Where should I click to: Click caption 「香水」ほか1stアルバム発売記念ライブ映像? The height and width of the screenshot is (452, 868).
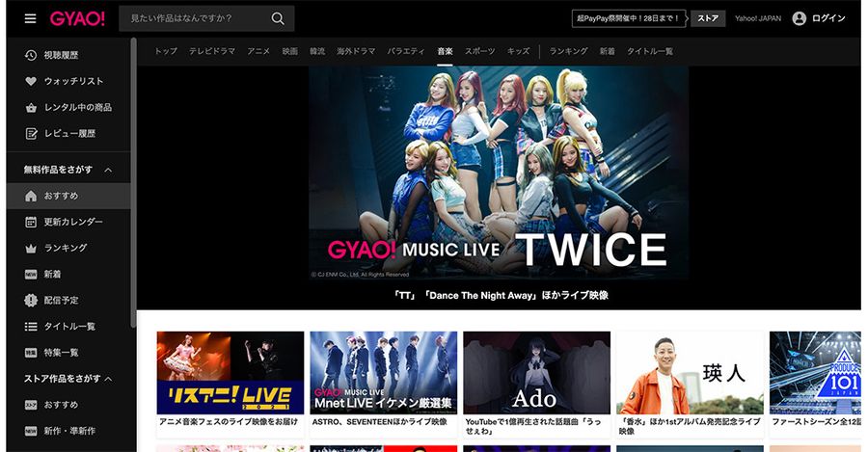pos(690,426)
